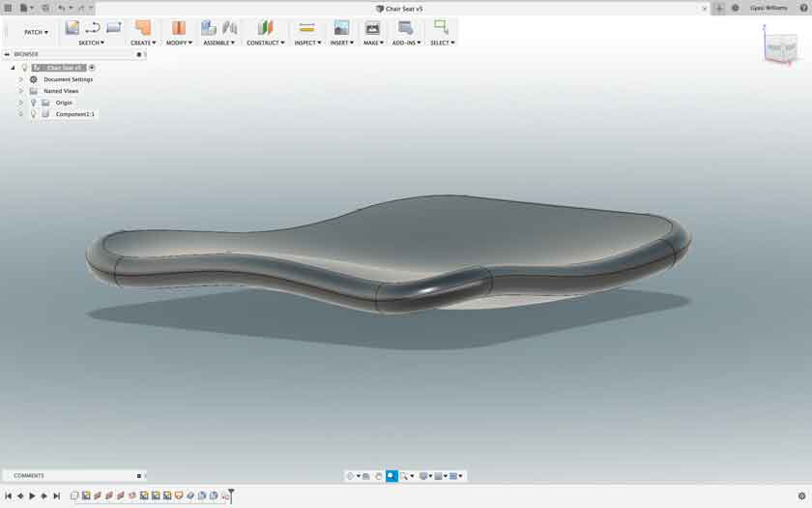Open the MODIFY menu

tap(179, 43)
